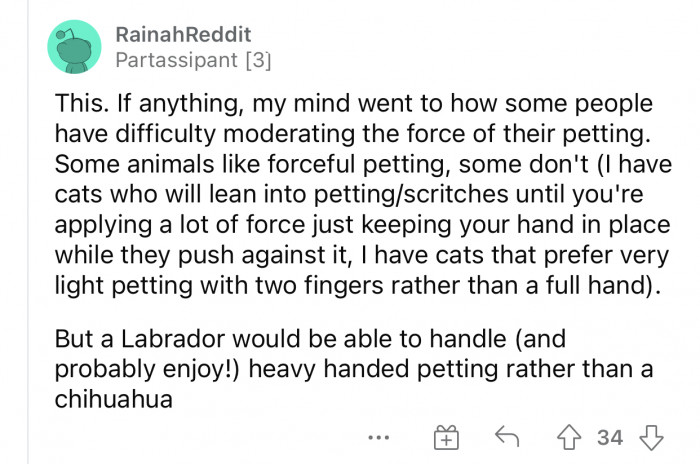Click the word moderating in the comment

pos(288,134)
